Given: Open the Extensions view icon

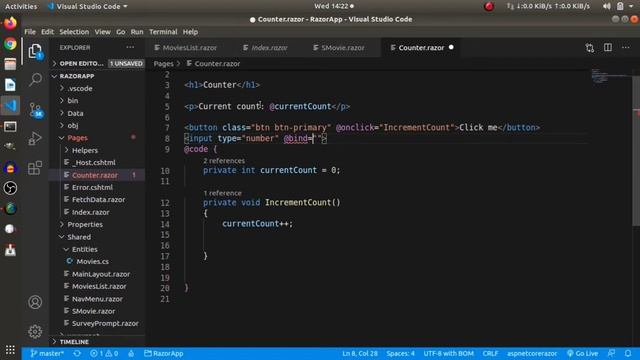Looking at the screenshot, I should click(35, 167).
